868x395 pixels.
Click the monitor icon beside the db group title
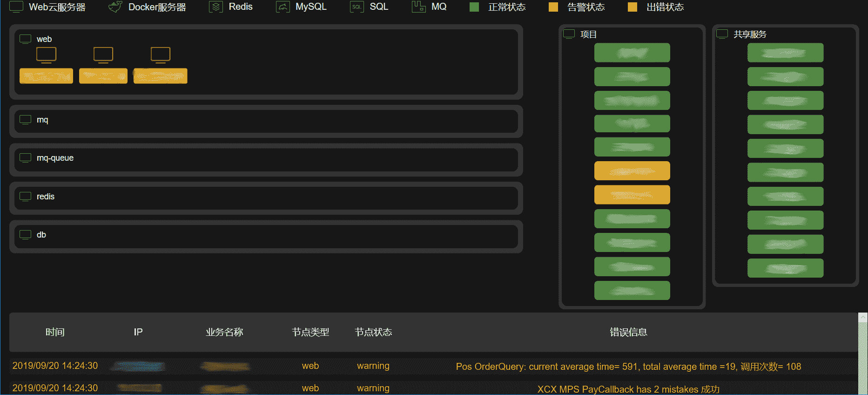tap(26, 235)
